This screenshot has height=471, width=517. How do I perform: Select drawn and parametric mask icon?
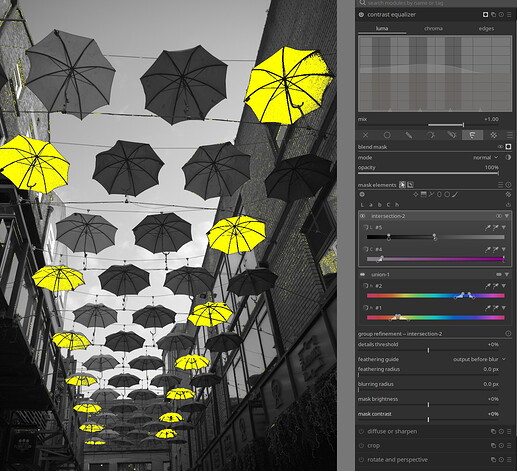click(x=452, y=135)
